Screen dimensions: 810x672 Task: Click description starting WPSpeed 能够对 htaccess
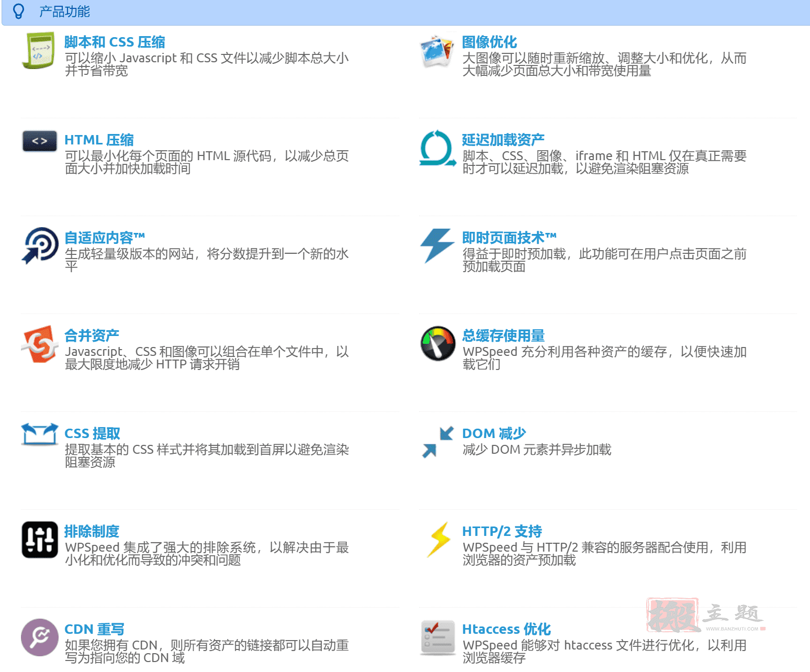click(x=604, y=652)
